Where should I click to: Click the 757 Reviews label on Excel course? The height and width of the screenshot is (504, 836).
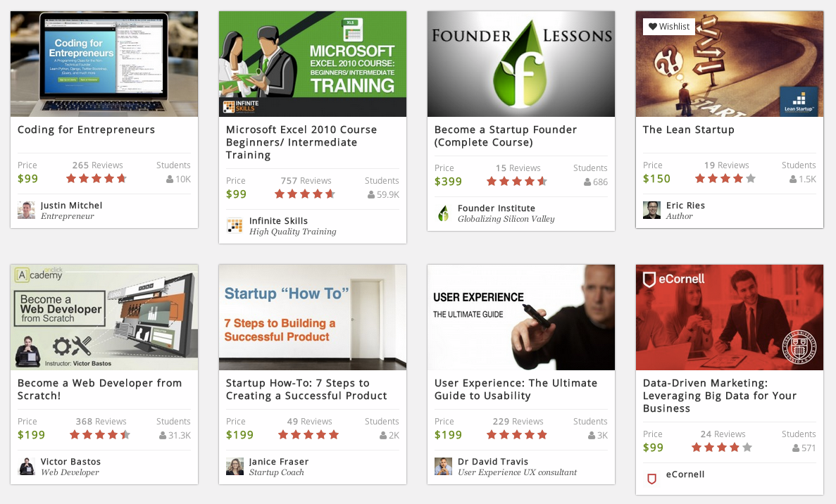click(306, 181)
